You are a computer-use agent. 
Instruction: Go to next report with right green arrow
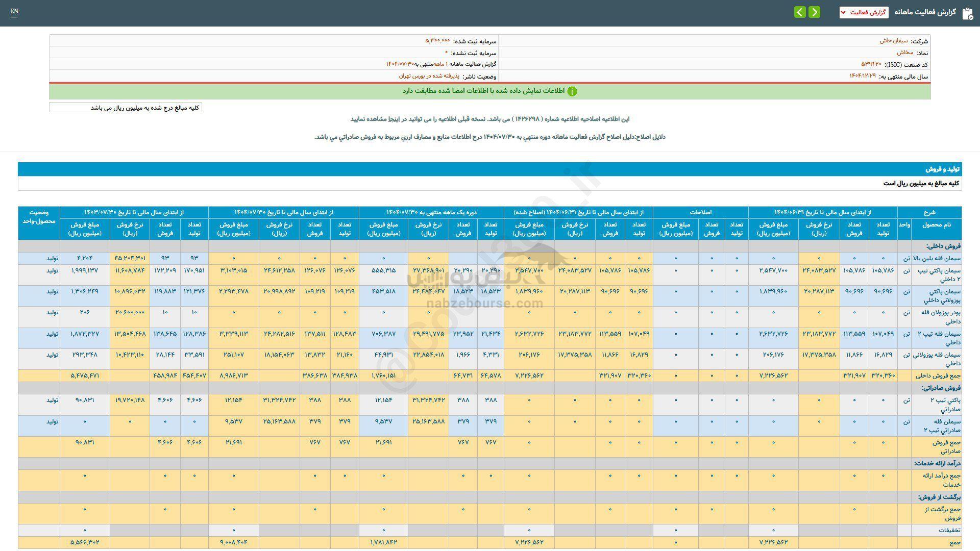(815, 12)
